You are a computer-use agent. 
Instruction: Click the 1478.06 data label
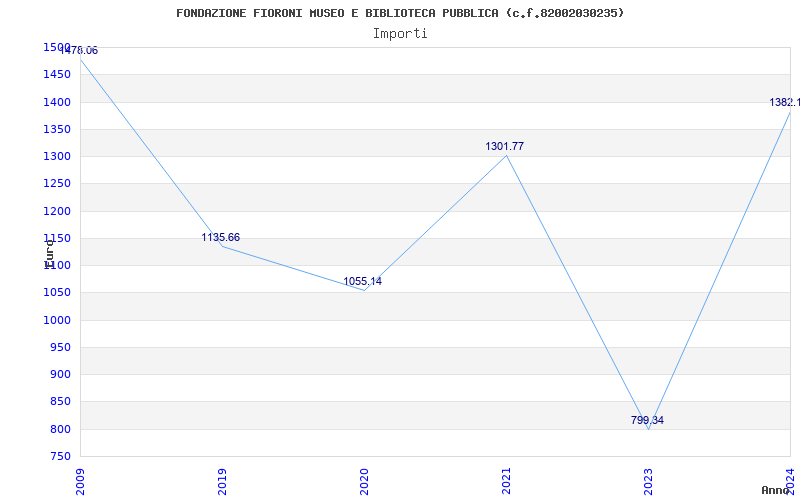[x=79, y=51]
